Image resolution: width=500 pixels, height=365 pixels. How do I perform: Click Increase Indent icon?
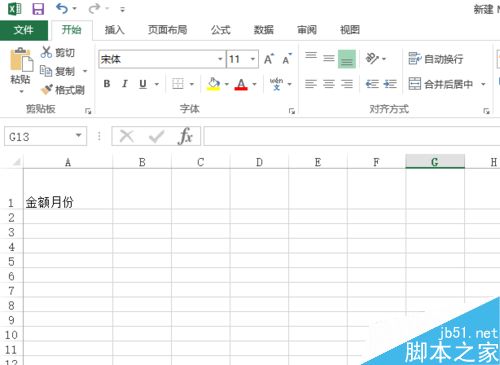pos(390,84)
